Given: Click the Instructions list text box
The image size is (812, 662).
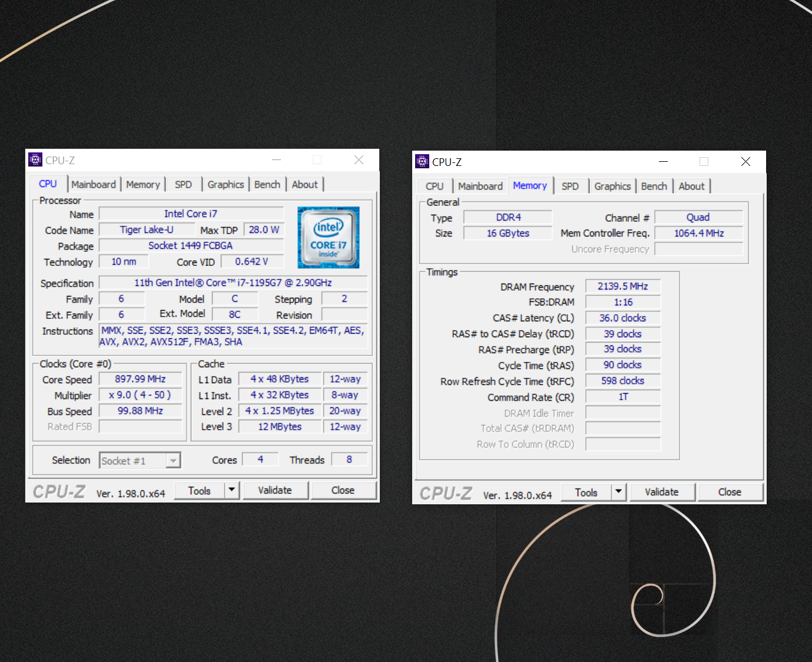Looking at the screenshot, I should click(233, 336).
